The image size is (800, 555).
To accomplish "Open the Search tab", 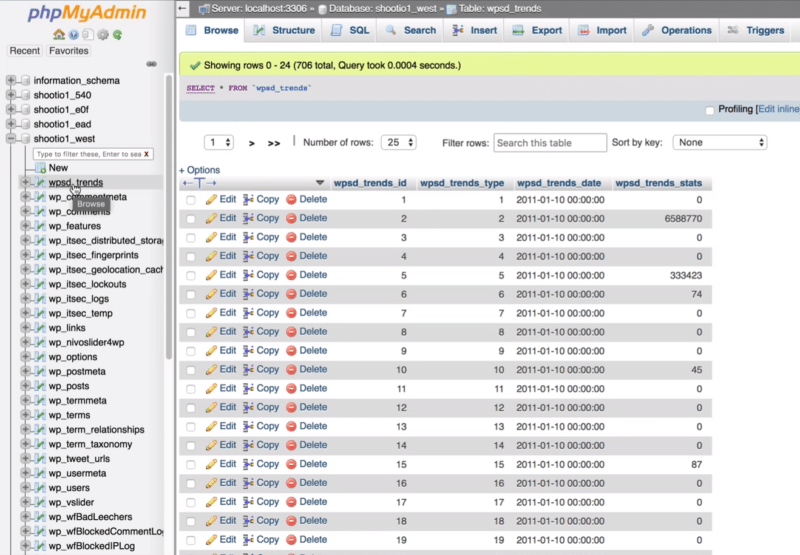I will point(411,30).
